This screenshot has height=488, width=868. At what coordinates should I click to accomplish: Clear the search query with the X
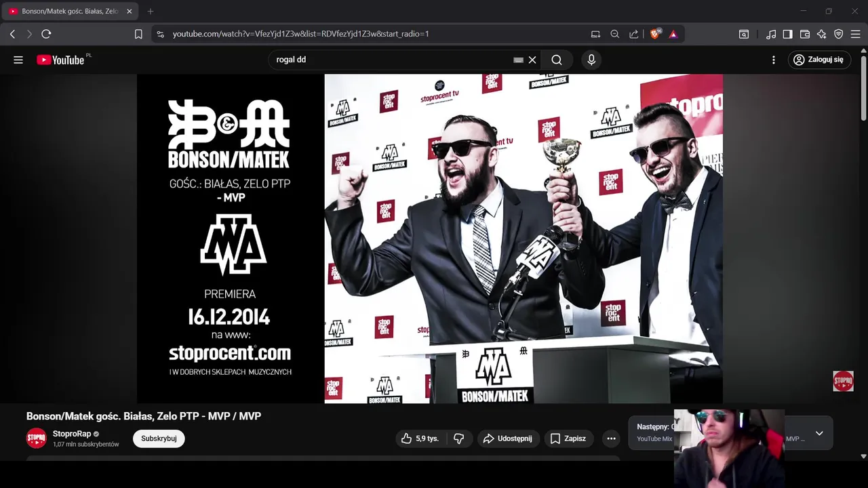[x=532, y=60]
